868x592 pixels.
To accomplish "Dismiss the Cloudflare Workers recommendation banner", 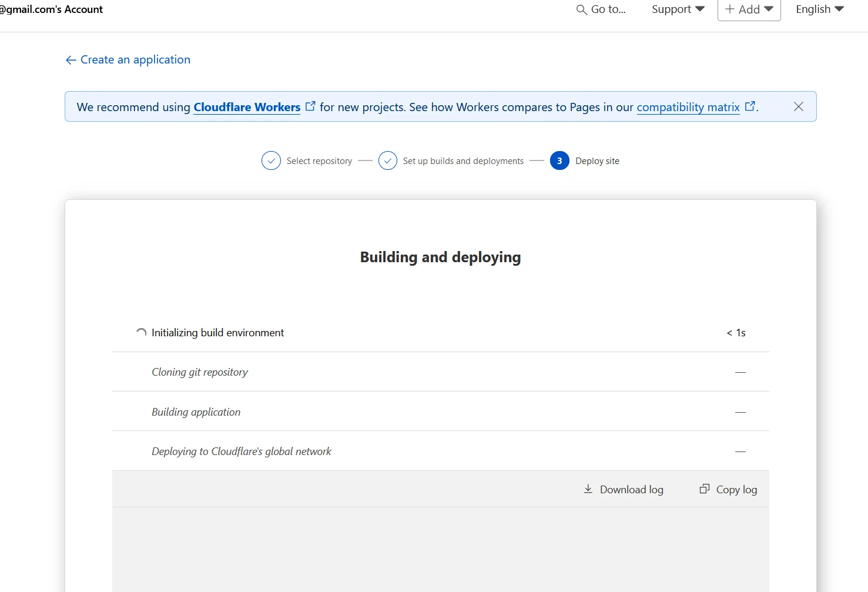I will [798, 106].
